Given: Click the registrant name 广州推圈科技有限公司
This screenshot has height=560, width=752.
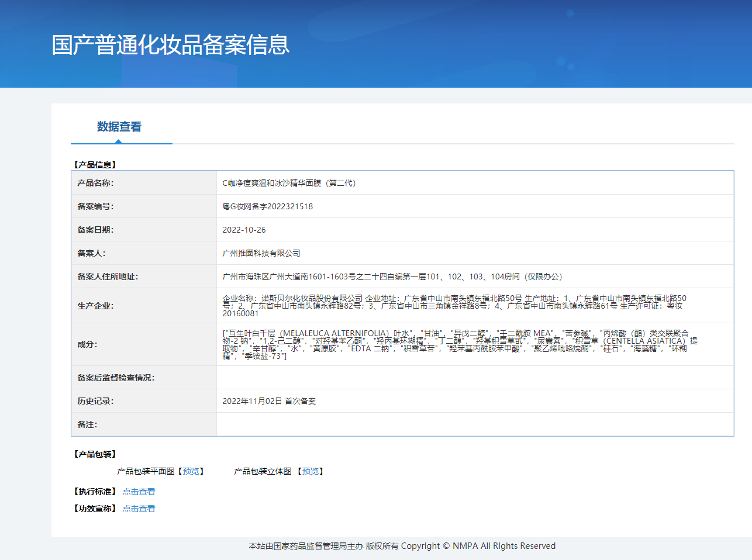Looking at the screenshot, I should [261, 253].
